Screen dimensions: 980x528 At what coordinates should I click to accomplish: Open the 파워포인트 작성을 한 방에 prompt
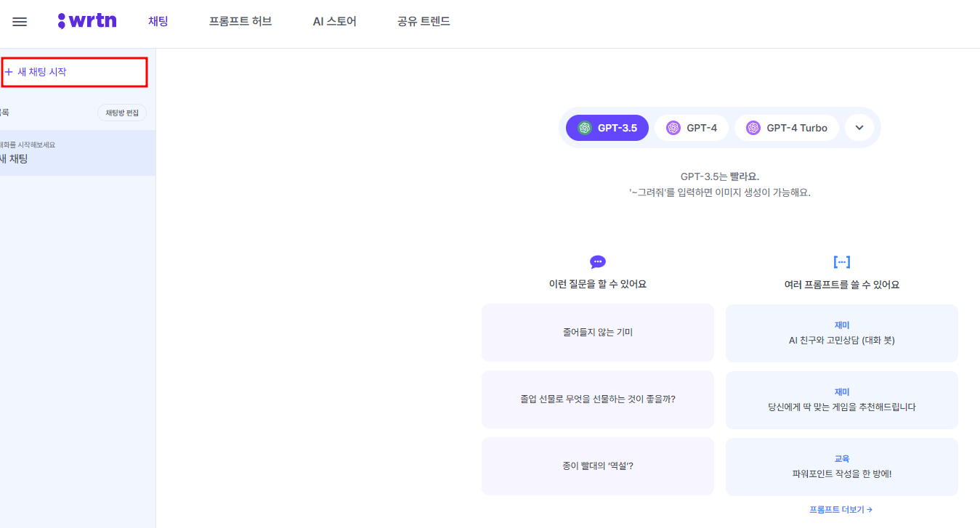click(842, 467)
